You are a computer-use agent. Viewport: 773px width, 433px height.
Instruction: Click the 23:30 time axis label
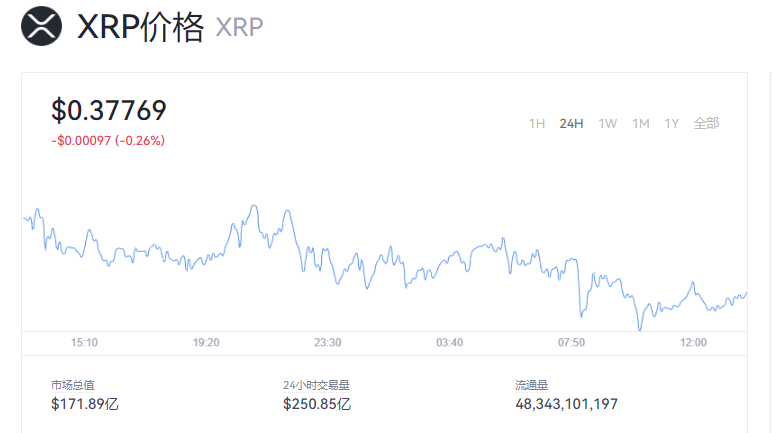[x=328, y=342]
